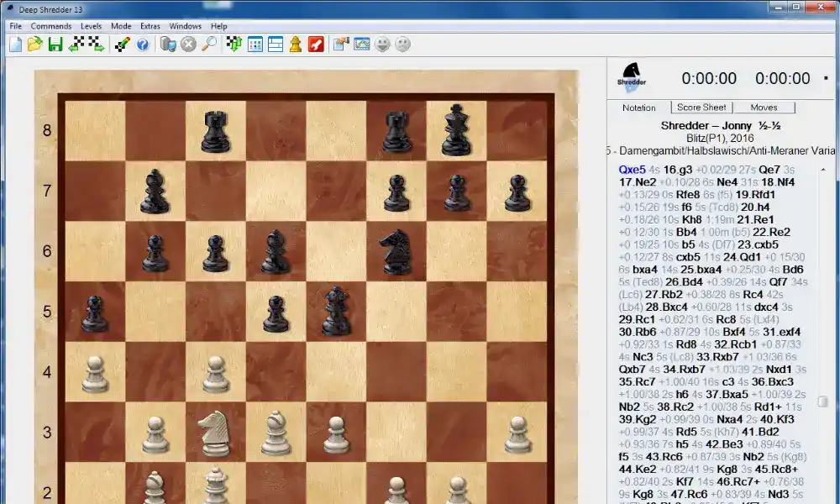Open engine settings via red toolbox icon
This screenshot has height=504, width=840.
pyautogui.click(x=317, y=45)
